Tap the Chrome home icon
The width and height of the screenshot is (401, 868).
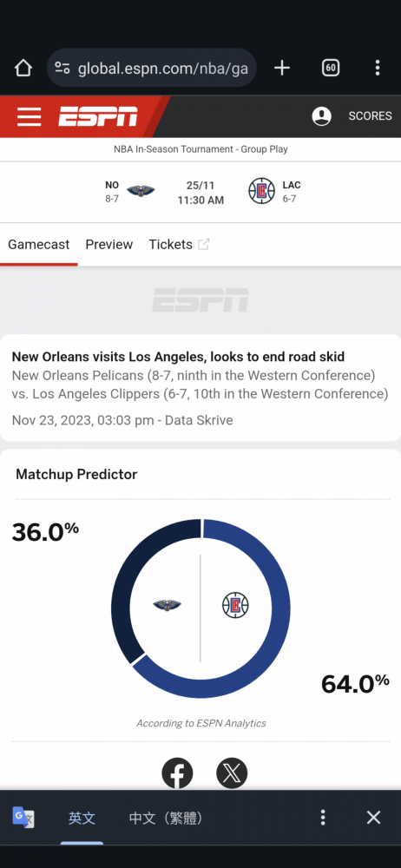tap(23, 68)
